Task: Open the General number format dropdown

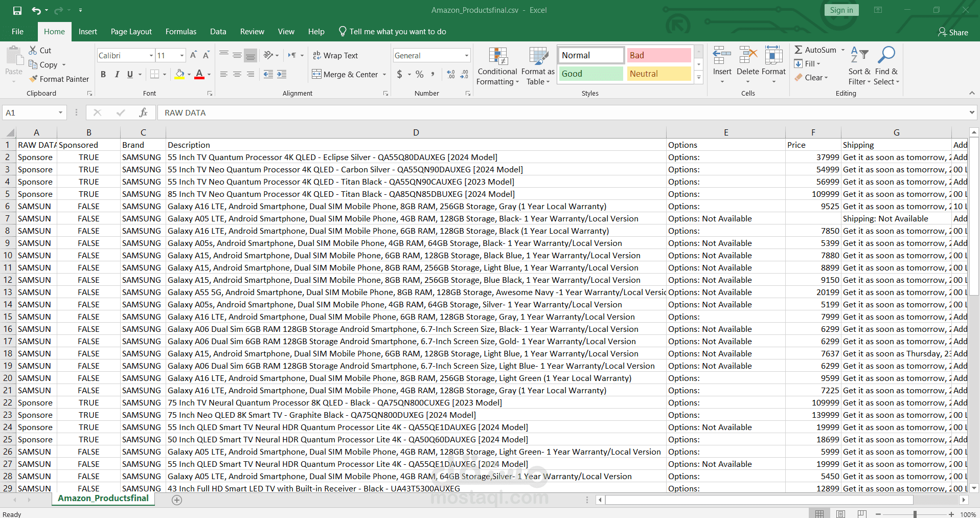Action: [467, 55]
